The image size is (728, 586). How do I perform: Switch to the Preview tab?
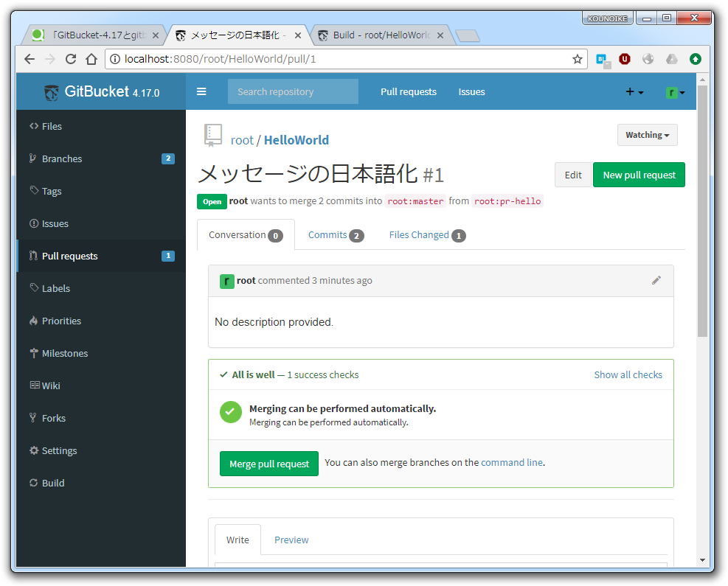[x=291, y=540]
